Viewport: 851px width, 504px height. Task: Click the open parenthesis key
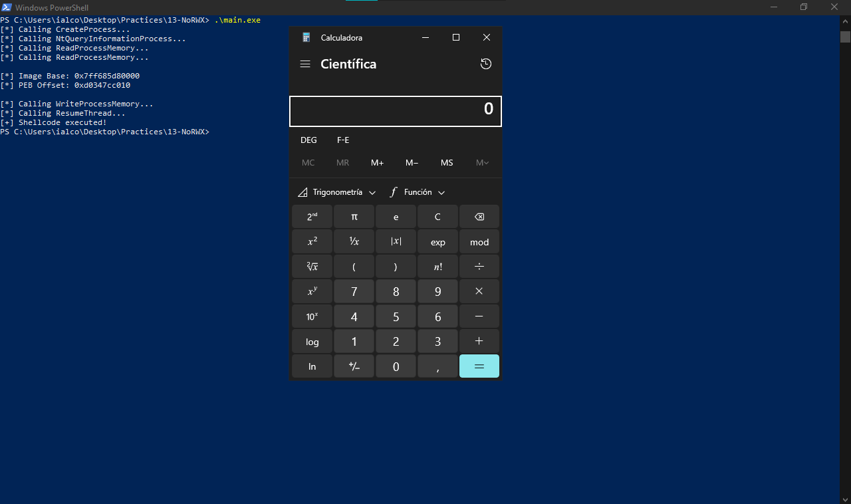pyautogui.click(x=354, y=267)
